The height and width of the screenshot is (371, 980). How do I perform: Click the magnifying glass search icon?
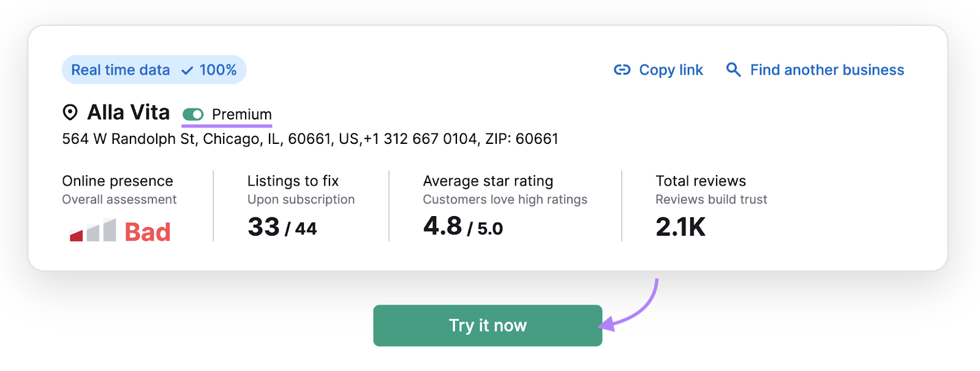coord(733,69)
